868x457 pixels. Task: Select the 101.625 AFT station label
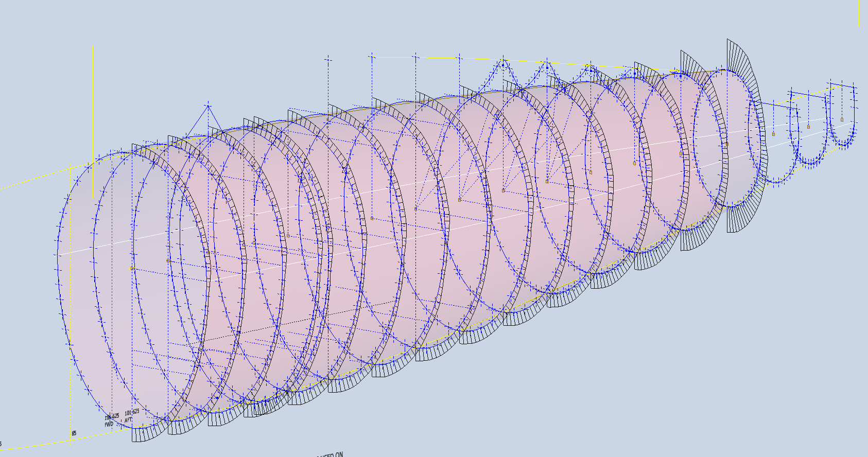click(131, 415)
